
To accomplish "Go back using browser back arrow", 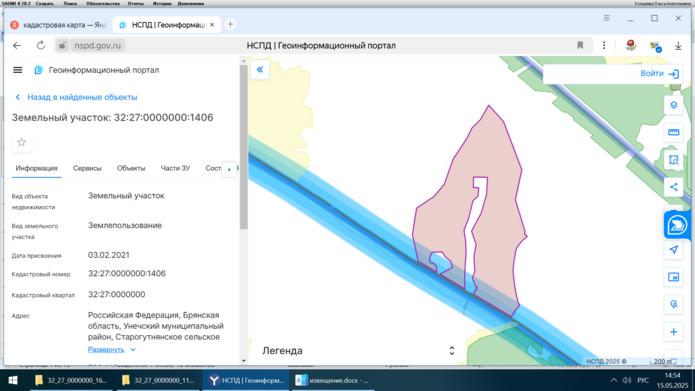I will click(x=17, y=46).
